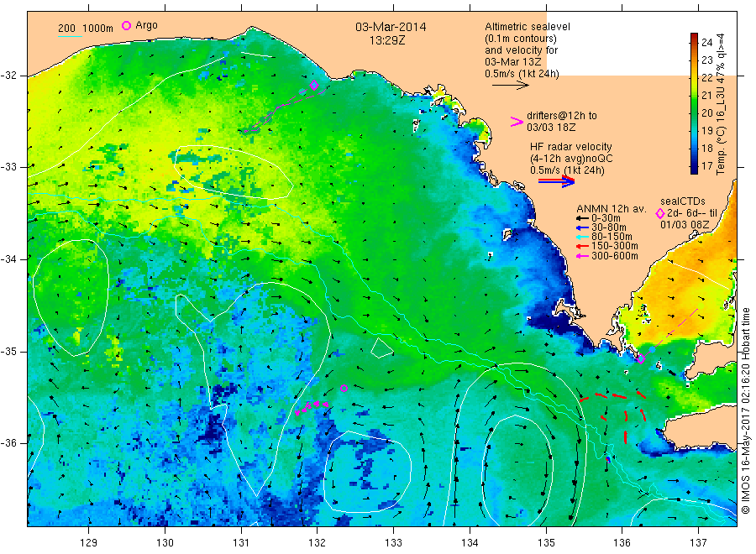Image resolution: width=756 pixels, height=554 pixels.
Task: Click the magenta drifter arrowhead legend symbol
Action: click(517, 122)
